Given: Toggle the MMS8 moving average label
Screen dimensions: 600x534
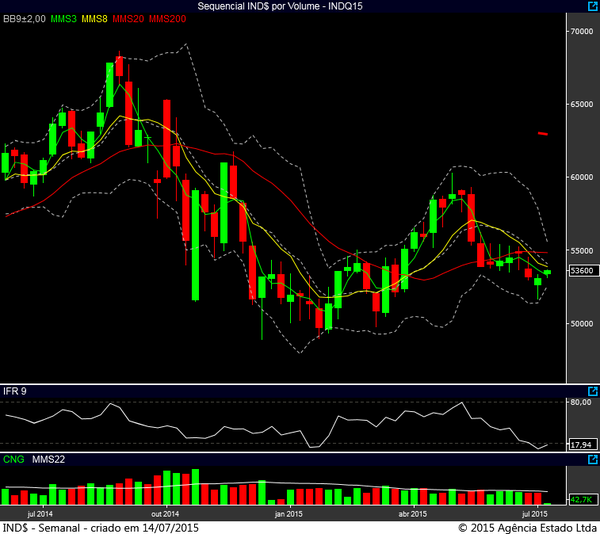Looking at the screenshot, I should point(96,19).
